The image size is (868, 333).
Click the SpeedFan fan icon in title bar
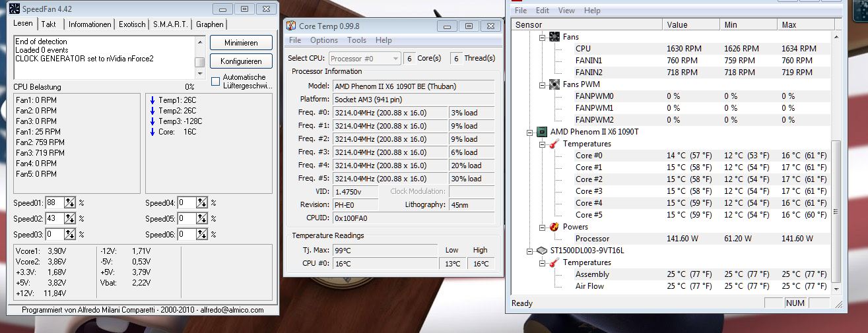point(15,9)
